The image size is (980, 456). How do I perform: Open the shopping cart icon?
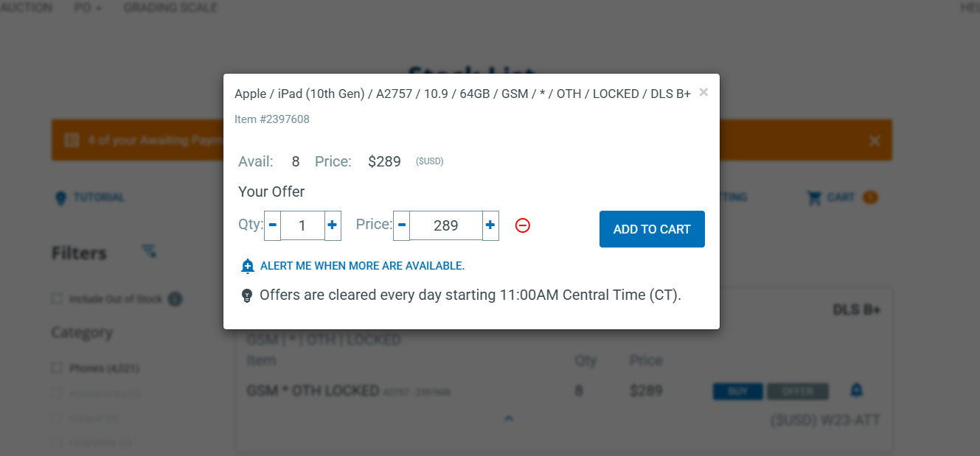pyautogui.click(x=814, y=197)
